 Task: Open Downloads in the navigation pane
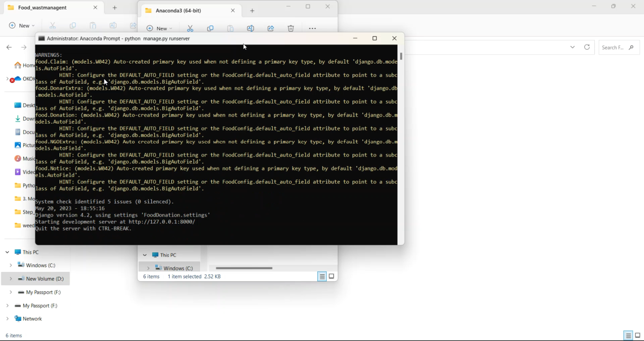tap(25, 119)
